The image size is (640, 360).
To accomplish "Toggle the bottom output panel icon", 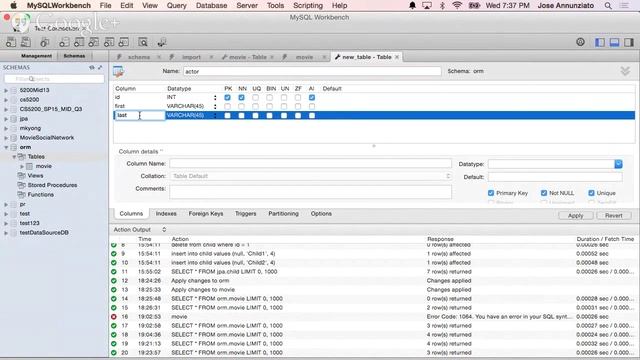I will [614, 42].
